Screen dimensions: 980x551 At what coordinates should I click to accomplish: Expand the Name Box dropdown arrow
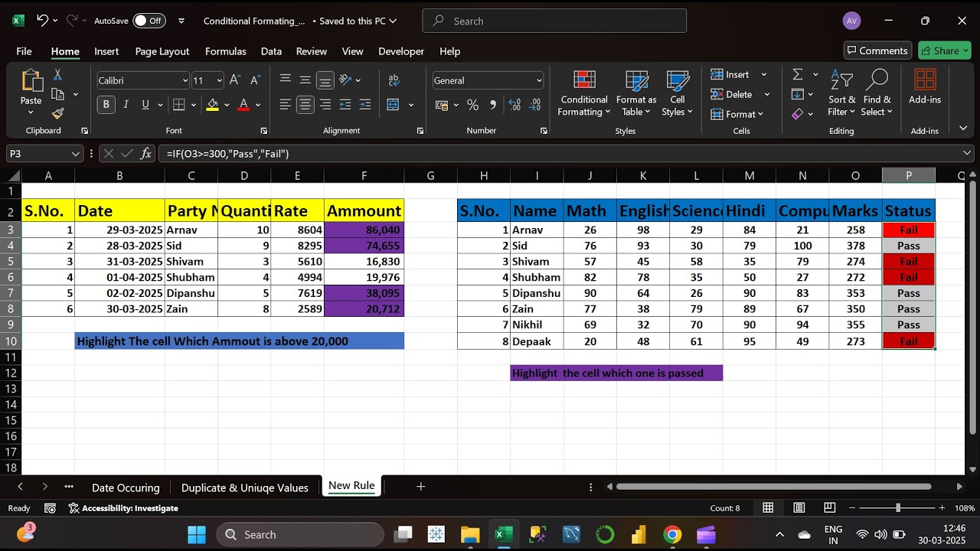coord(75,154)
